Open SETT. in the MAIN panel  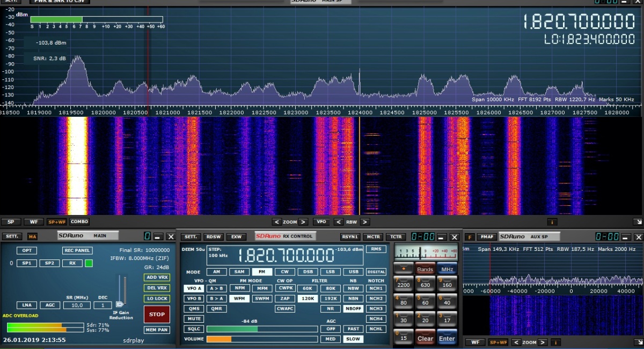(x=12, y=236)
